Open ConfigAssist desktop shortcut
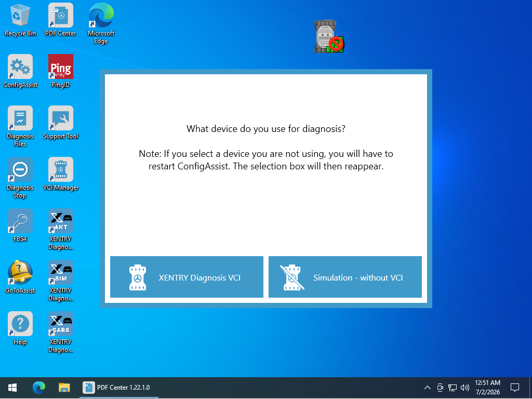 20,71
